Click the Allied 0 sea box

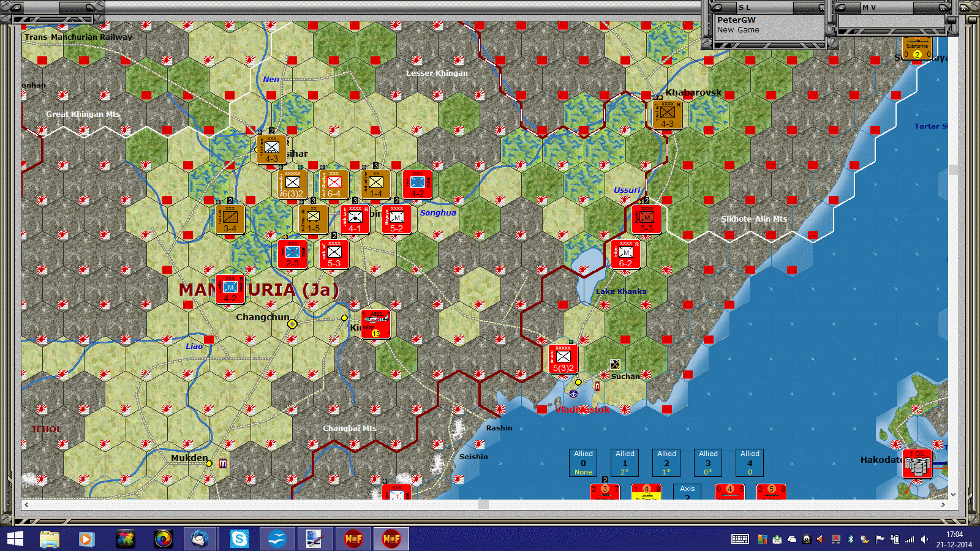coord(583,463)
